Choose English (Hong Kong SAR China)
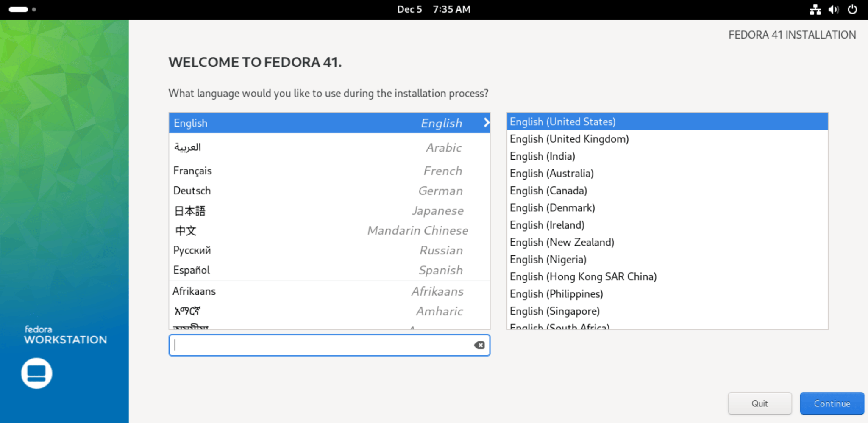This screenshot has height=423, width=868. 583,276
